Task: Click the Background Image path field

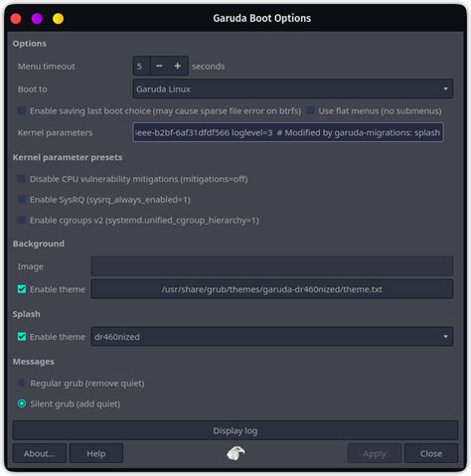Action: [x=272, y=266]
